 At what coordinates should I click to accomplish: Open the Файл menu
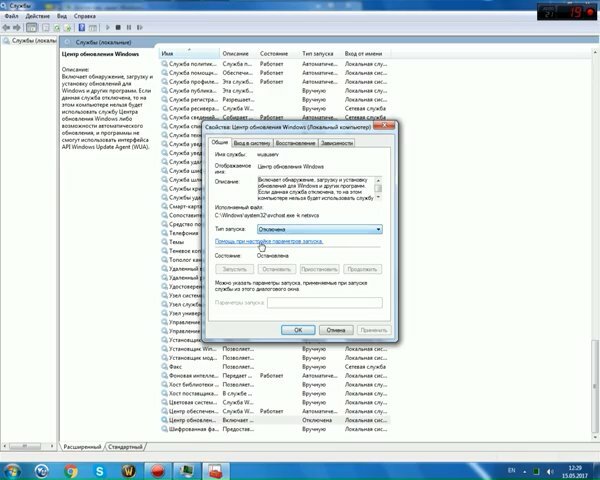pos(11,16)
